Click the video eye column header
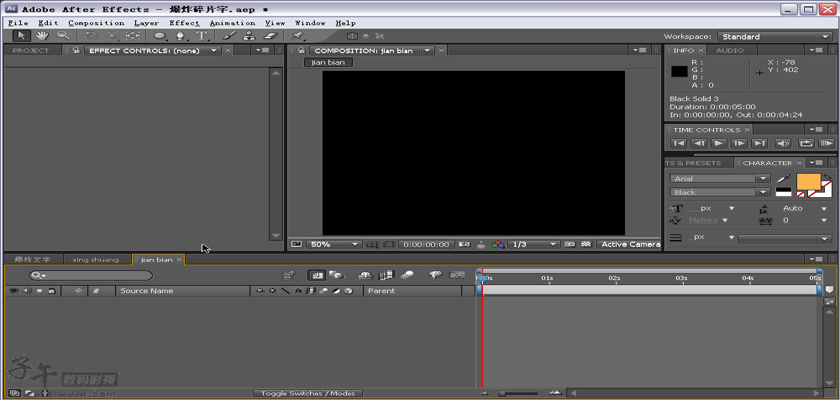 pos(13,291)
